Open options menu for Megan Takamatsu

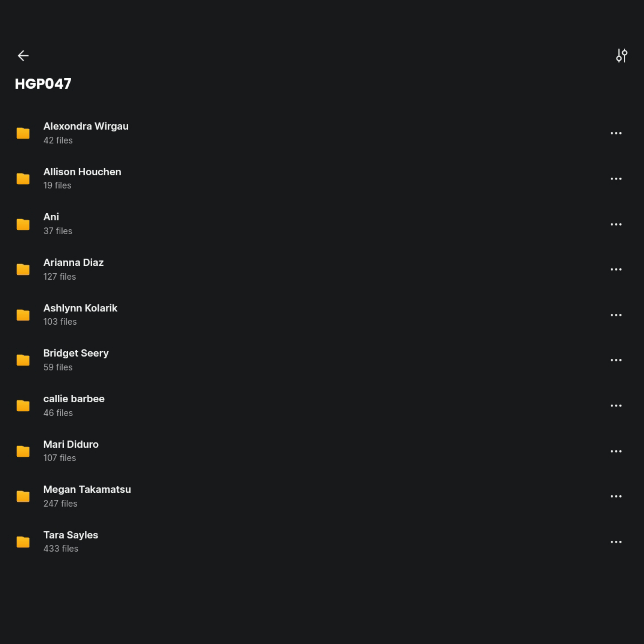pyautogui.click(x=616, y=496)
